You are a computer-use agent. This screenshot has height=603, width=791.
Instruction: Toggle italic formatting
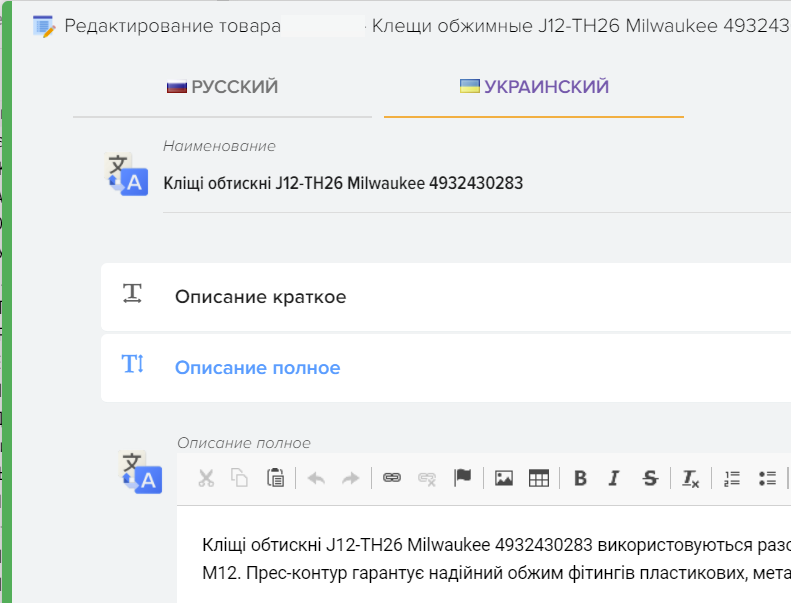tap(615, 478)
